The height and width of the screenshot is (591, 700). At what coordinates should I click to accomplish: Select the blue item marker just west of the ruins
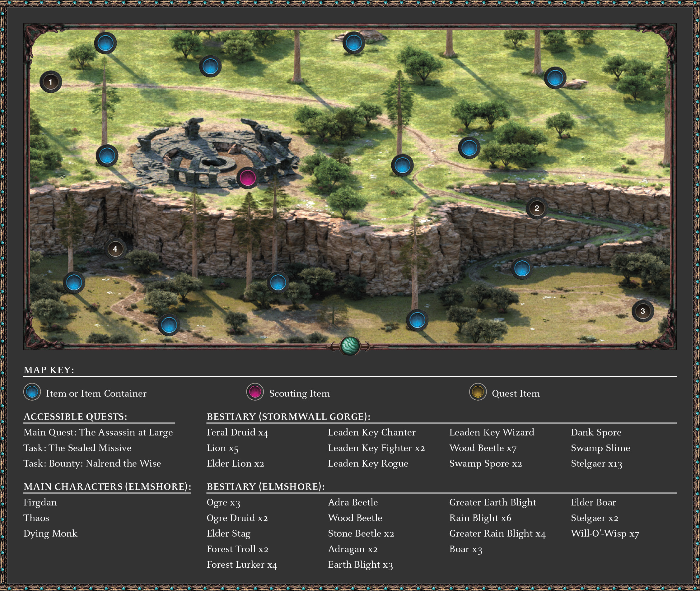click(107, 156)
